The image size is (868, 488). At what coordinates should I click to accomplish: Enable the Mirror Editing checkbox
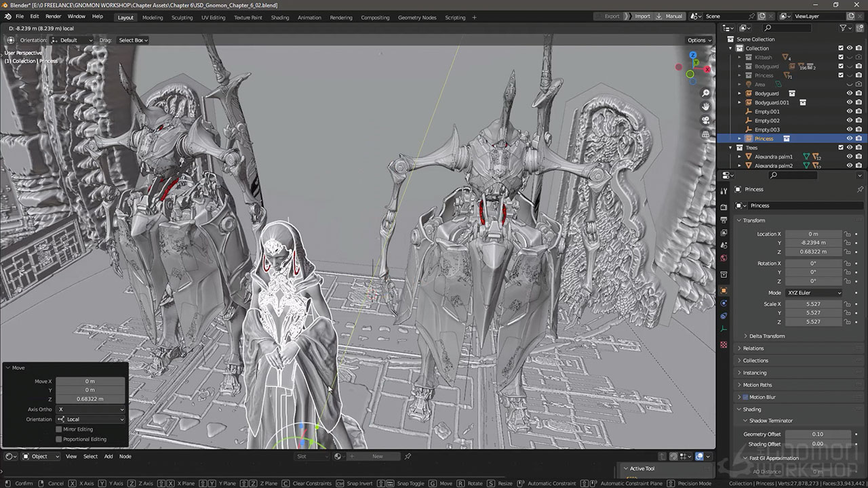tap(59, 429)
